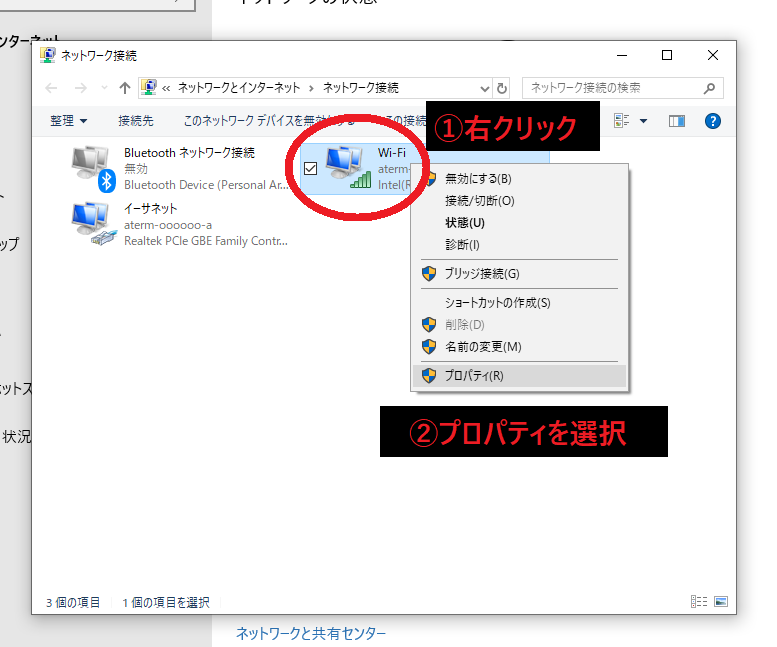The image size is (777, 647).
Task: Click the 接続先 toolbar button
Action: [x=136, y=121]
